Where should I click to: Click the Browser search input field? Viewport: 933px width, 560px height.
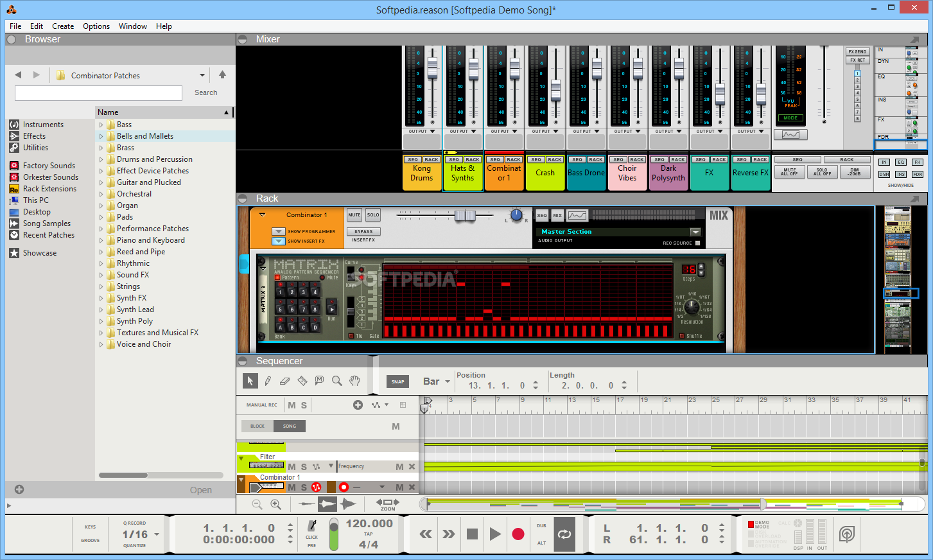[98, 93]
